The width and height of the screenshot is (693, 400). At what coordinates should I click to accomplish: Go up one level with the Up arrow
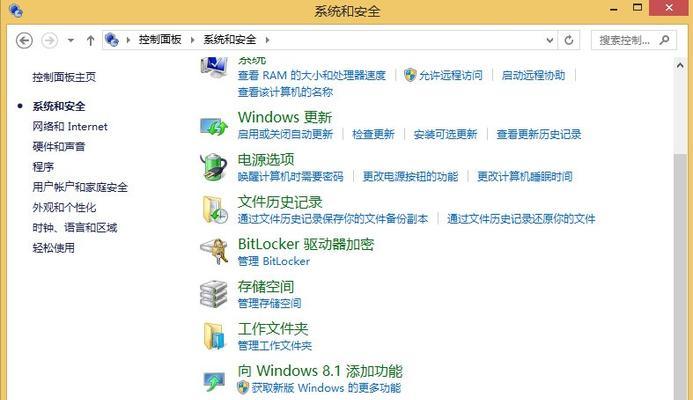(x=91, y=40)
